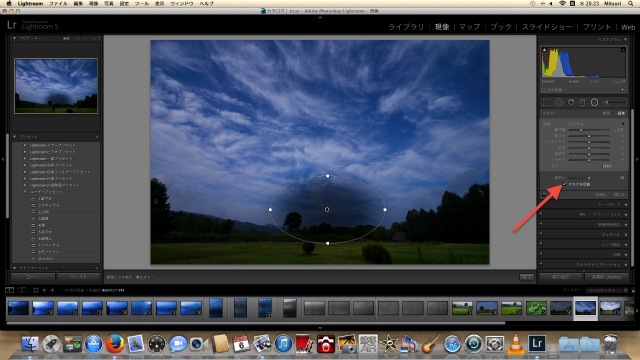Switch to the Library module tab
The height and width of the screenshot is (360, 640).
click(406, 27)
